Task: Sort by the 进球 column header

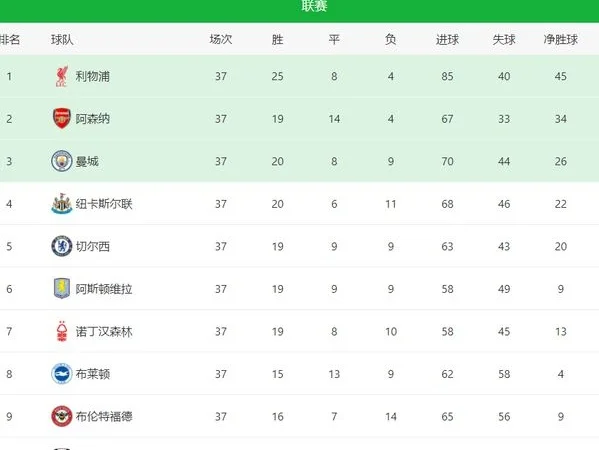Action: pos(447,39)
